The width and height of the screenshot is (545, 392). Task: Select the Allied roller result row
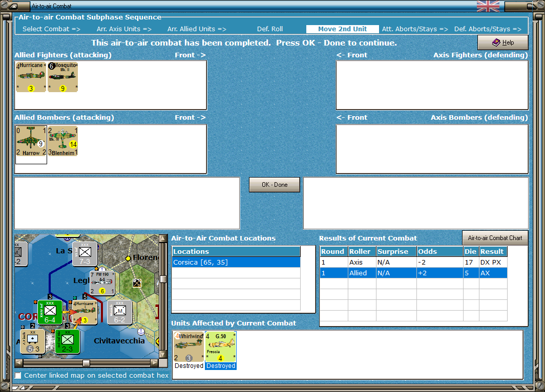413,273
